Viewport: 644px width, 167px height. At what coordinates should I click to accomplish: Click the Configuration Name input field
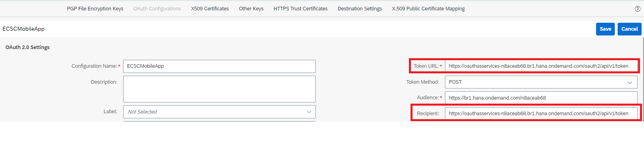pyautogui.click(x=219, y=66)
